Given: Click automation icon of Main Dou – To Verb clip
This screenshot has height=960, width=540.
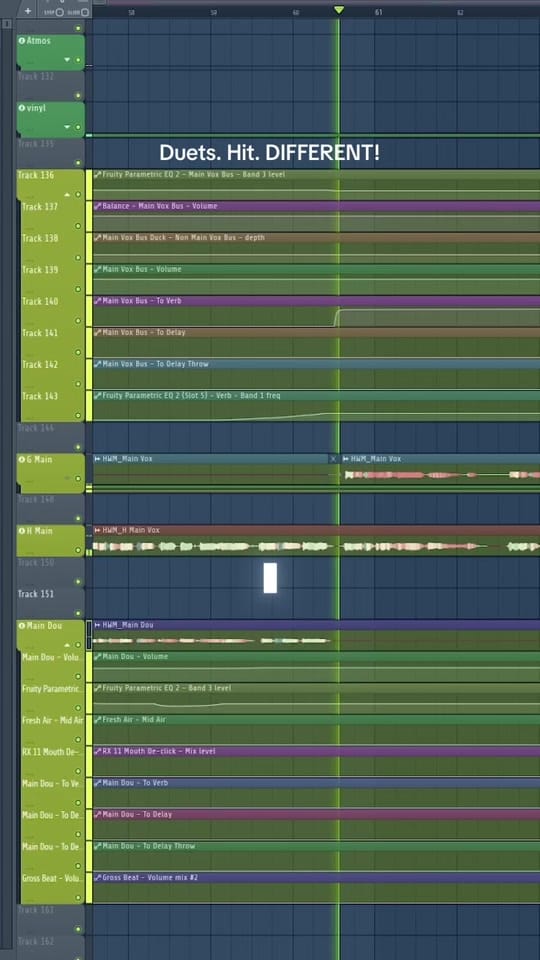Looking at the screenshot, I should [97, 783].
